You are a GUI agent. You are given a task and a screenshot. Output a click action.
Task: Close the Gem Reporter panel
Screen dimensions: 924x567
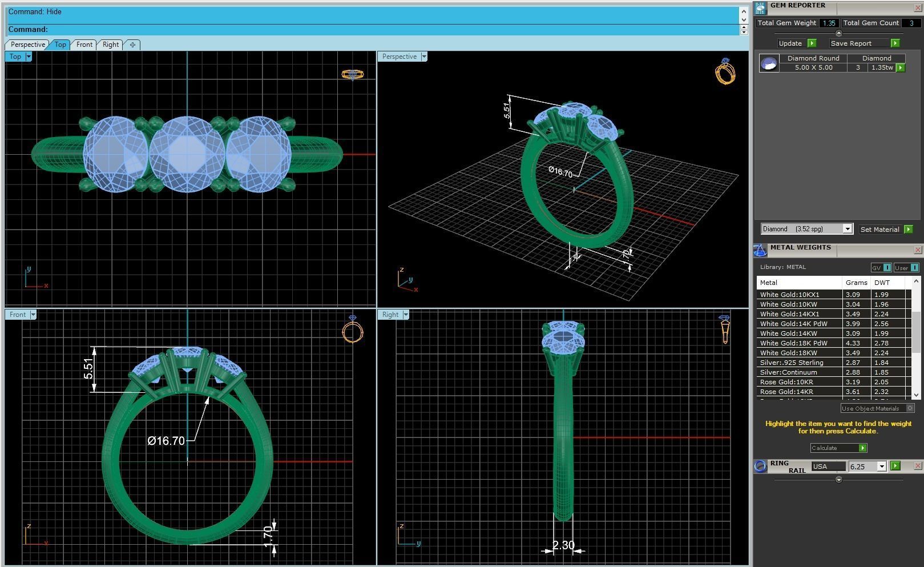tap(918, 8)
